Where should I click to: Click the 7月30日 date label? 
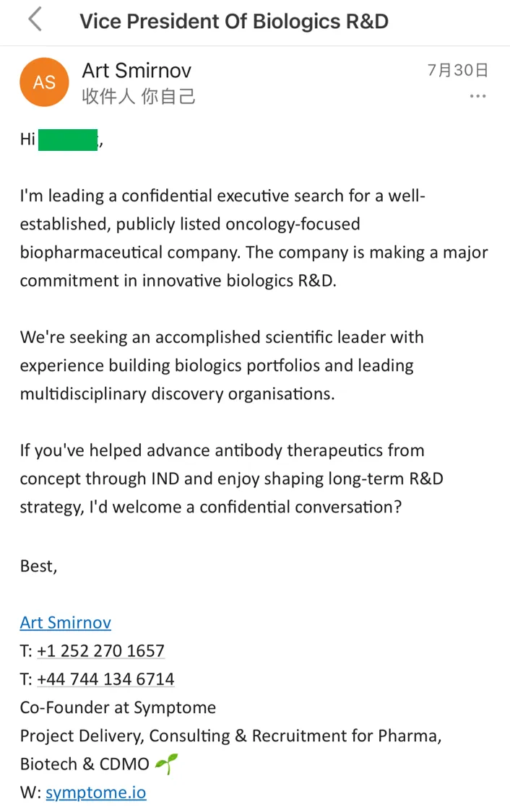(458, 70)
